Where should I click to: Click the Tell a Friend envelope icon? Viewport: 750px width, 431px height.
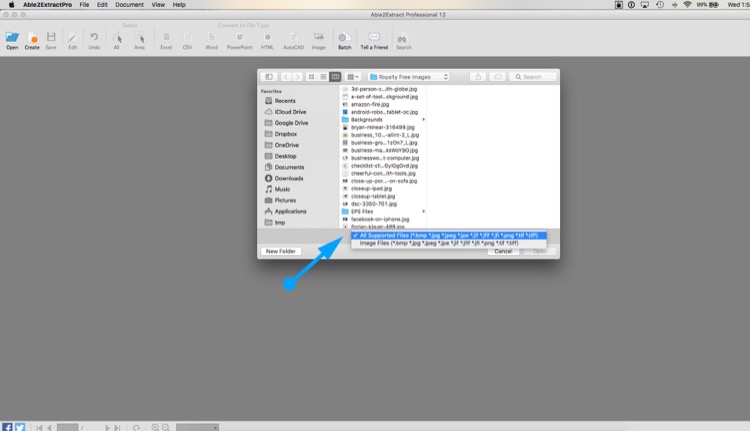click(374, 37)
